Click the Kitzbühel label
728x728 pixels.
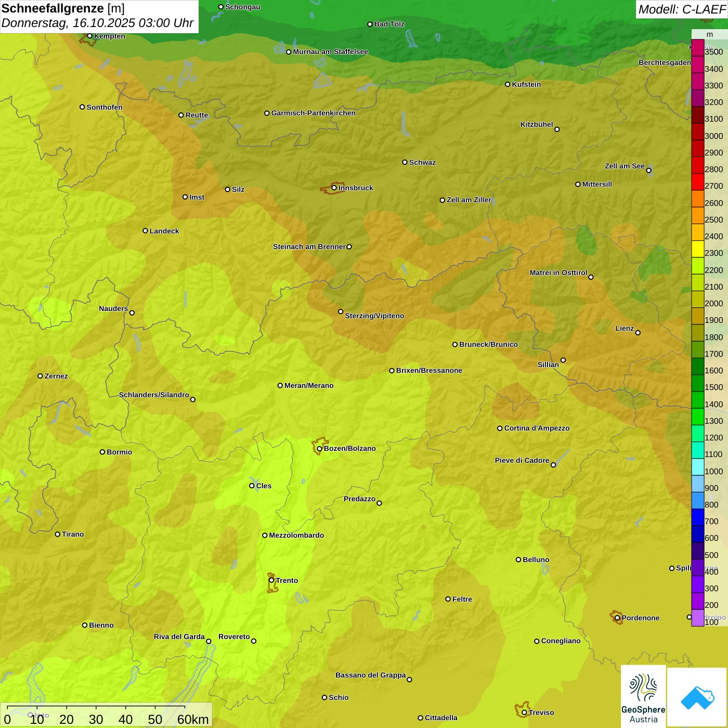[x=537, y=124]
